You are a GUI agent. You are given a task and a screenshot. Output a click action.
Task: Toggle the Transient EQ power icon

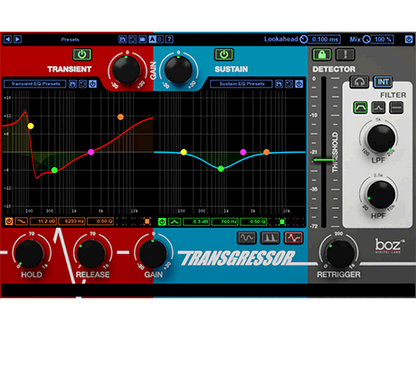(x=93, y=84)
